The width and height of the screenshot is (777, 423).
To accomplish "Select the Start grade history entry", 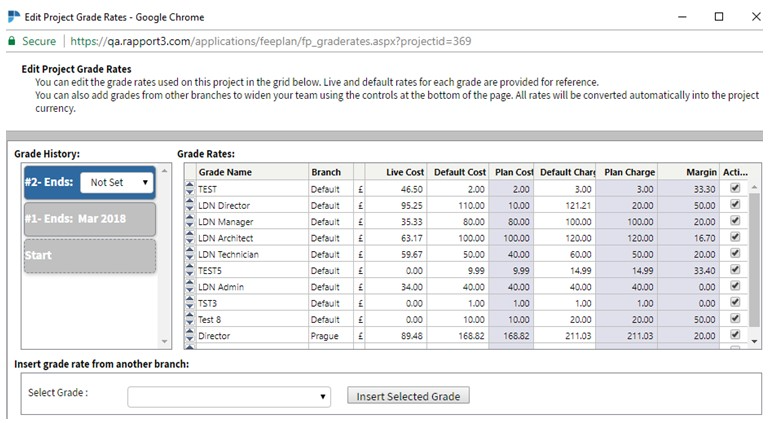I will [90, 256].
